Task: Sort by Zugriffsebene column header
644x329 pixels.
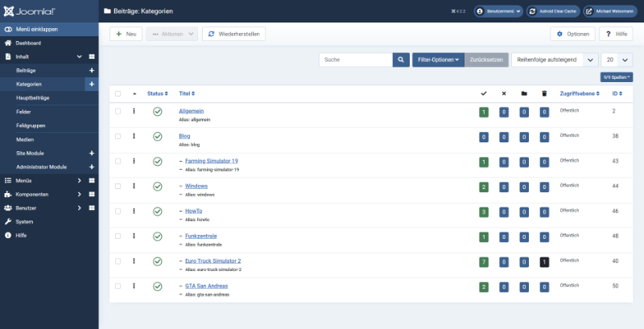Action: [580, 94]
